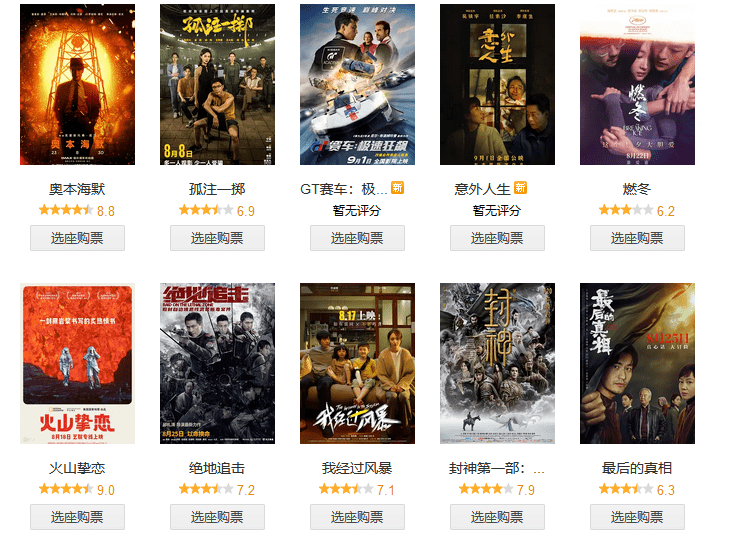Buy tickets for 绝地追击
The image size is (751, 536).
click(x=217, y=517)
